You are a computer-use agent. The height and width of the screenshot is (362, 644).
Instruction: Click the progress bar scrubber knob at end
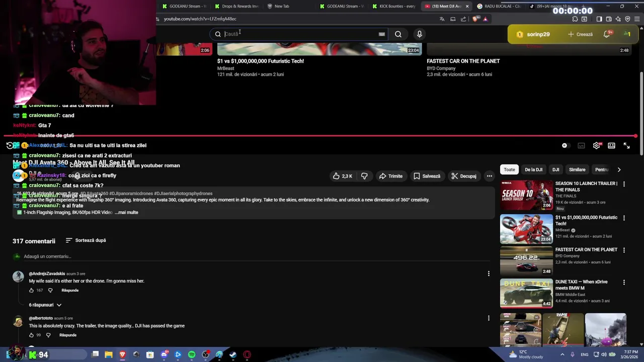pyautogui.click(x=636, y=136)
